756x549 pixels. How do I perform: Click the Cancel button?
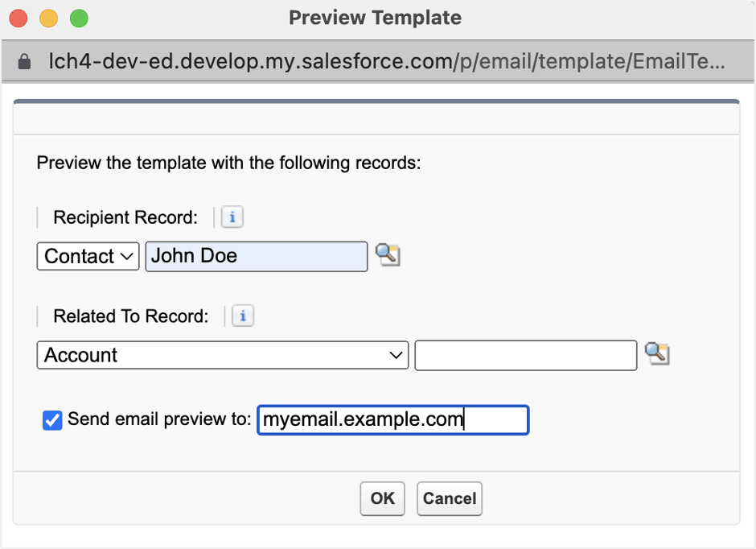coord(450,498)
